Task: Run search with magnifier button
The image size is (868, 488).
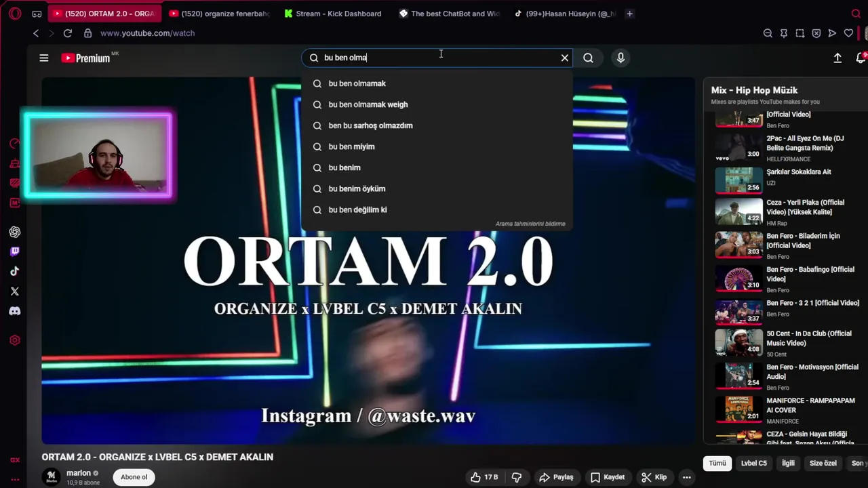Action: 588,58
